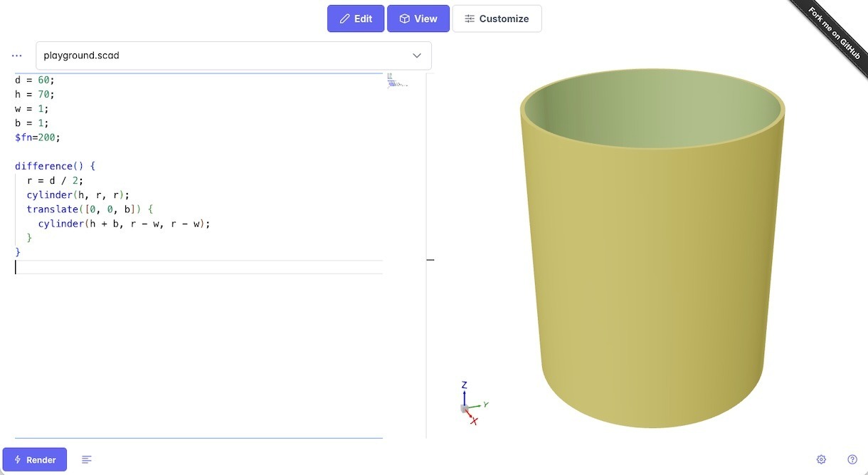Click the code minimap preview

click(397, 80)
